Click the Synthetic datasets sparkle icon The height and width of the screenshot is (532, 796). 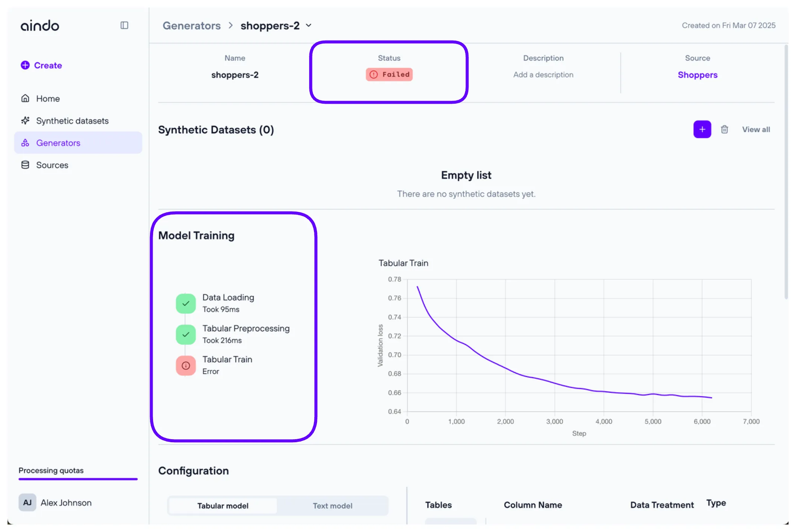tap(25, 121)
